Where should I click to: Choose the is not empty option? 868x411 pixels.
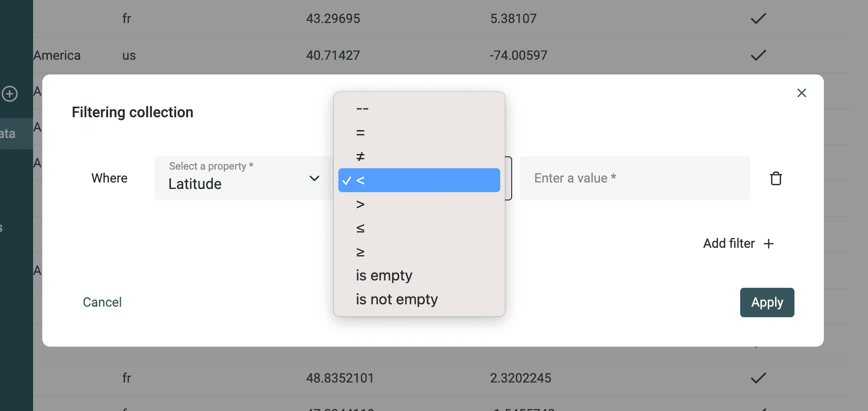coord(396,299)
